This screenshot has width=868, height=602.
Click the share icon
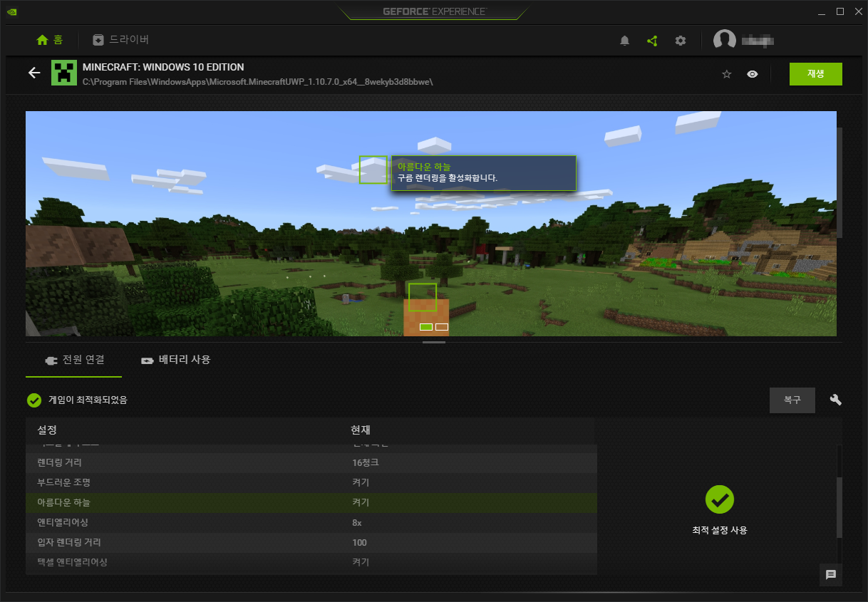point(652,41)
